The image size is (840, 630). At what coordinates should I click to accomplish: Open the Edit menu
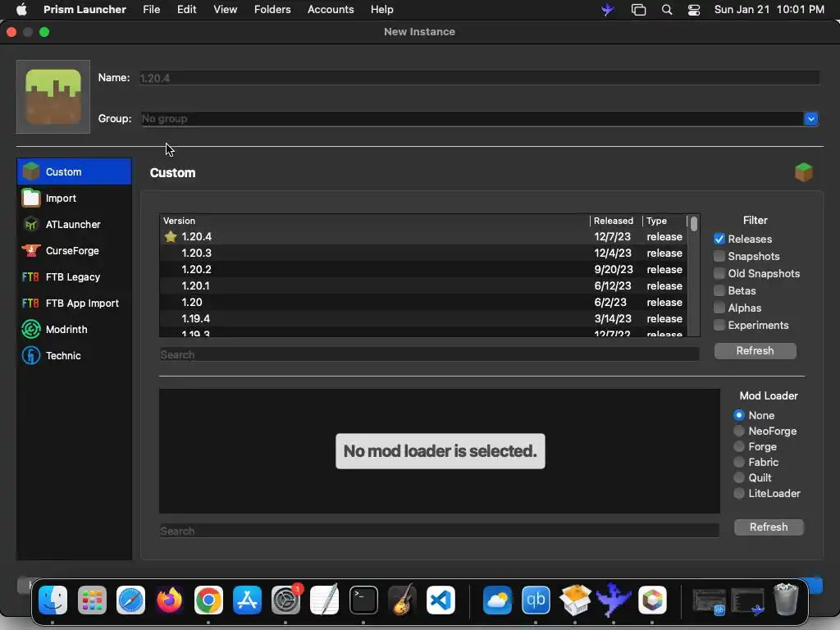pyautogui.click(x=186, y=10)
